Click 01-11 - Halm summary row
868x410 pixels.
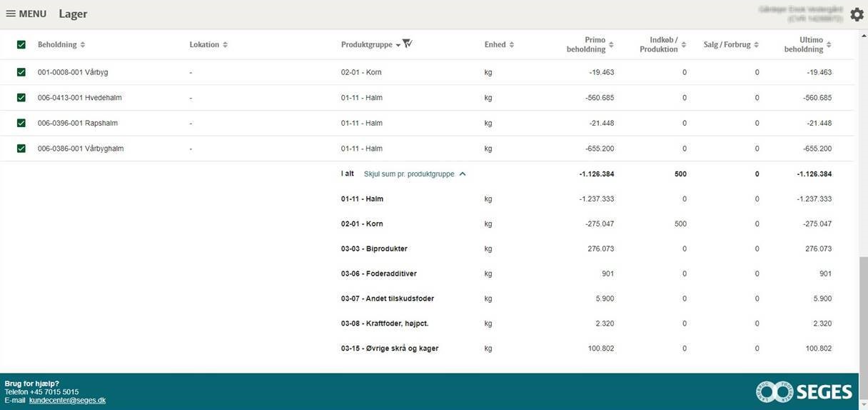pyautogui.click(x=362, y=199)
